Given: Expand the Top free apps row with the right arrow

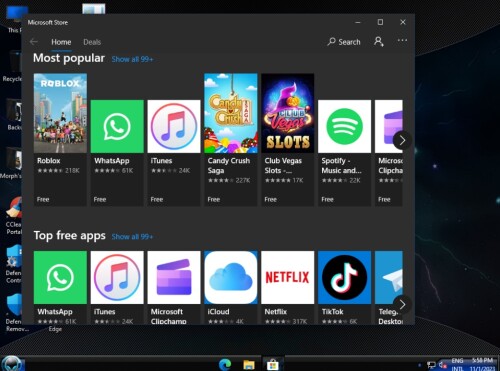Looking at the screenshot, I should click(x=402, y=304).
